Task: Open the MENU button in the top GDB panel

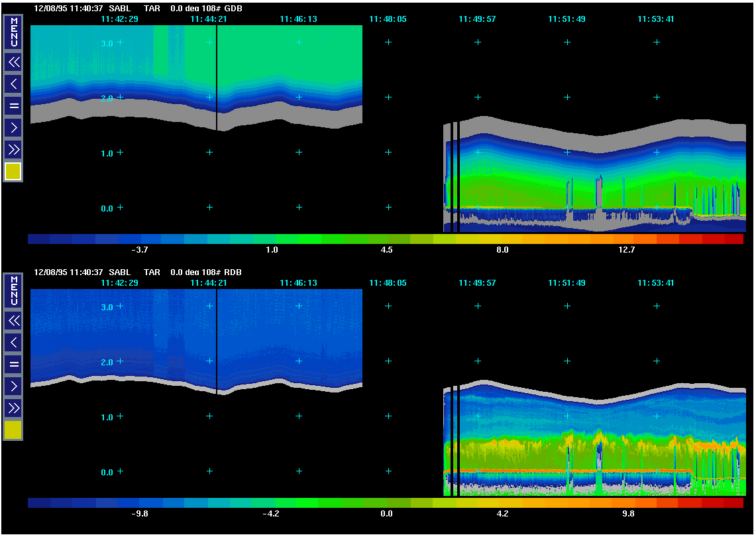Action: 13,32
